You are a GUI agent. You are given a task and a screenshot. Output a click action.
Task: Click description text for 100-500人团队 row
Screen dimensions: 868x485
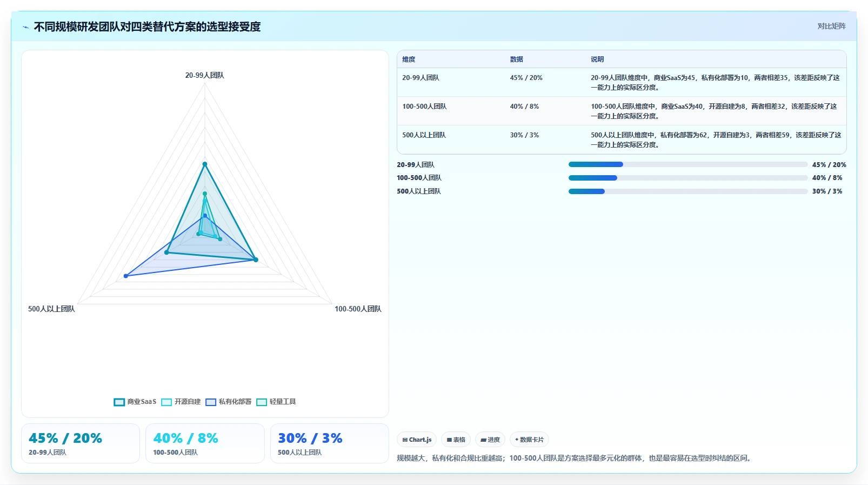click(x=714, y=111)
